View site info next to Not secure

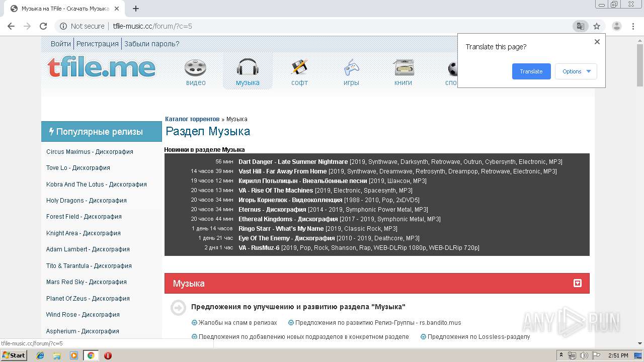(x=63, y=26)
